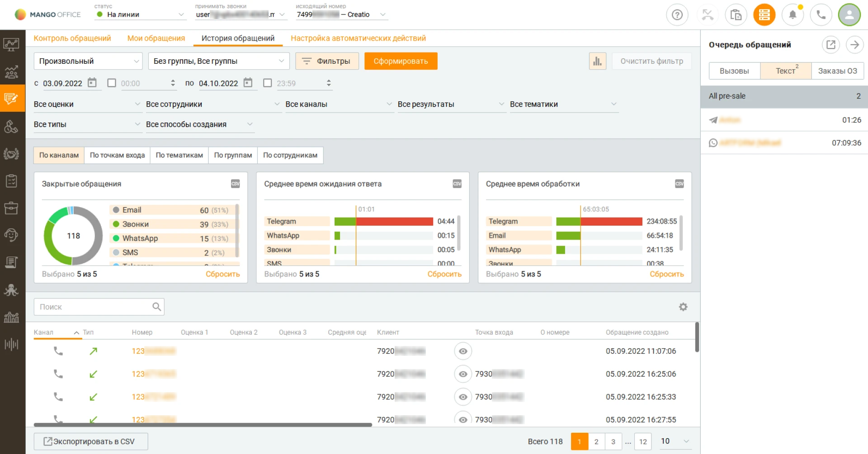Click the Фильтры button
This screenshot has width=868, height=454.
tap(327, 61)
